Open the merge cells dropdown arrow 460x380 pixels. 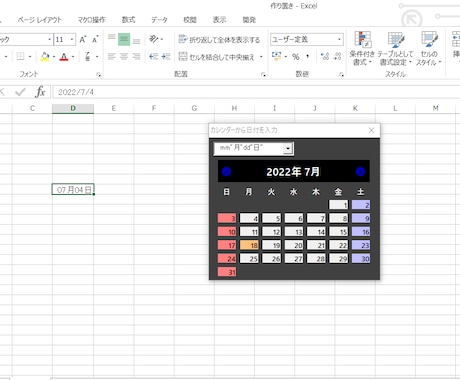261,57
